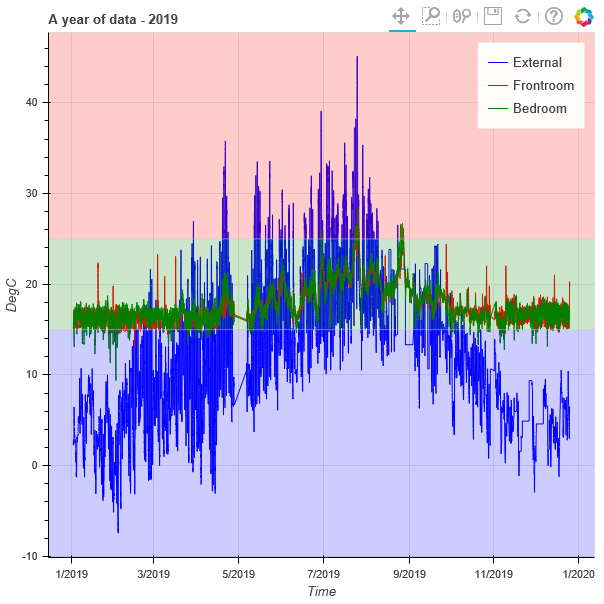The image size is (604, 604).
Task: Click the Save plot icon
Action: coord(492,16)
